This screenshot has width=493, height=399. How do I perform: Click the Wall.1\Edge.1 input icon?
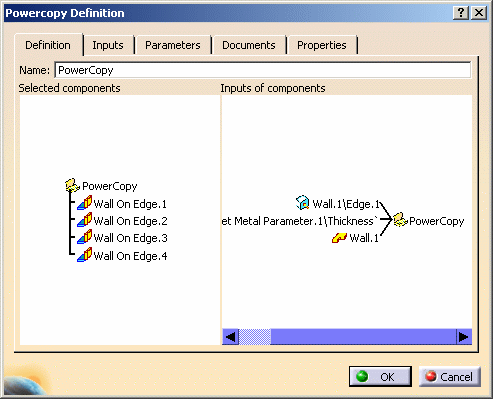(x=303, y=203)
